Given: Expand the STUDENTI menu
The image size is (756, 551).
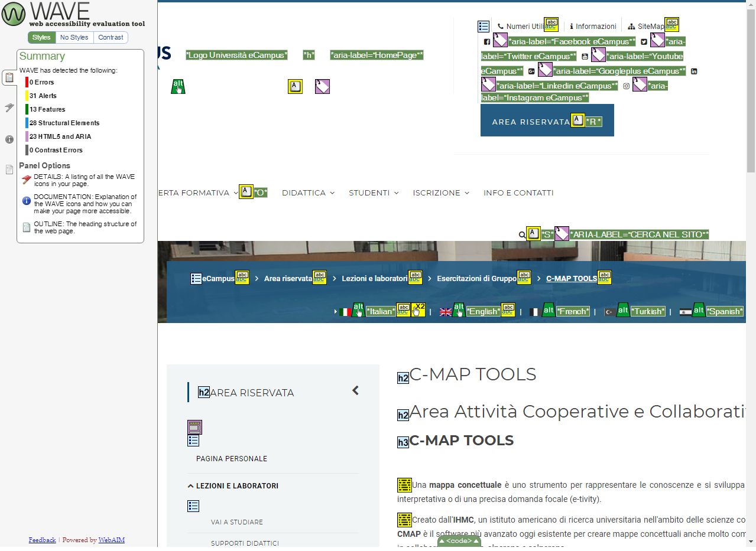Looking at the screenshot, I should coord(374,193).
